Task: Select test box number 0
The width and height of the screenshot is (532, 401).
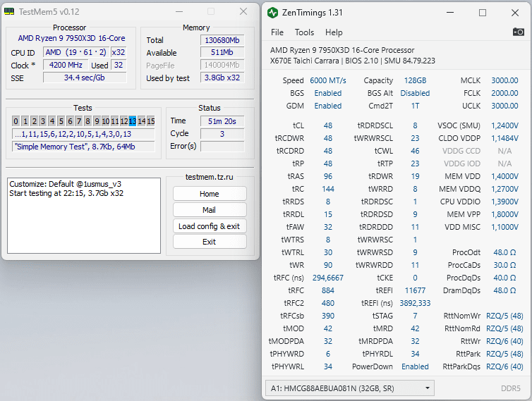Action: pos(16,121)
